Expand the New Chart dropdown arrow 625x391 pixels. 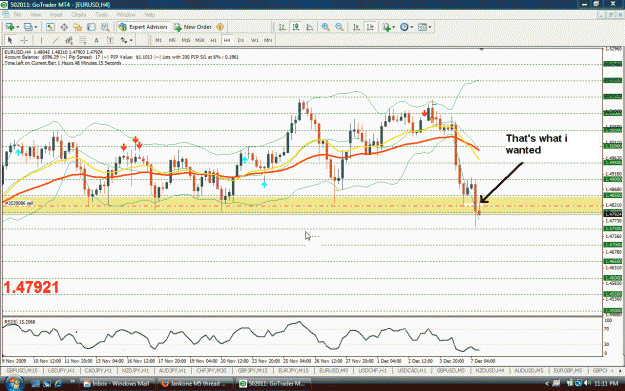coord(18,27)
